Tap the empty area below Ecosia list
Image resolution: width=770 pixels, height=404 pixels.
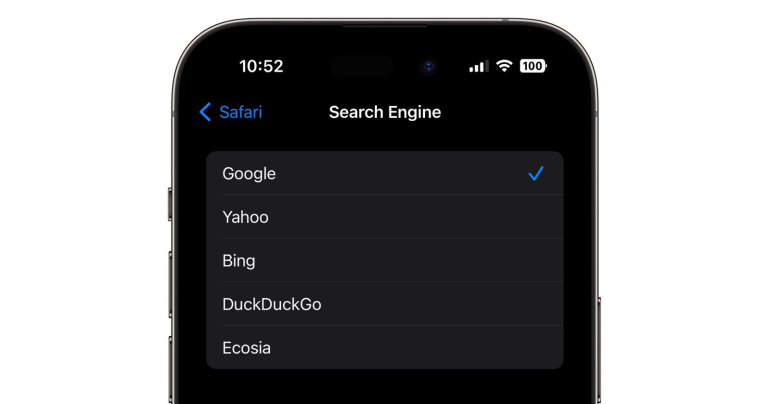click(x=385, y=388)
